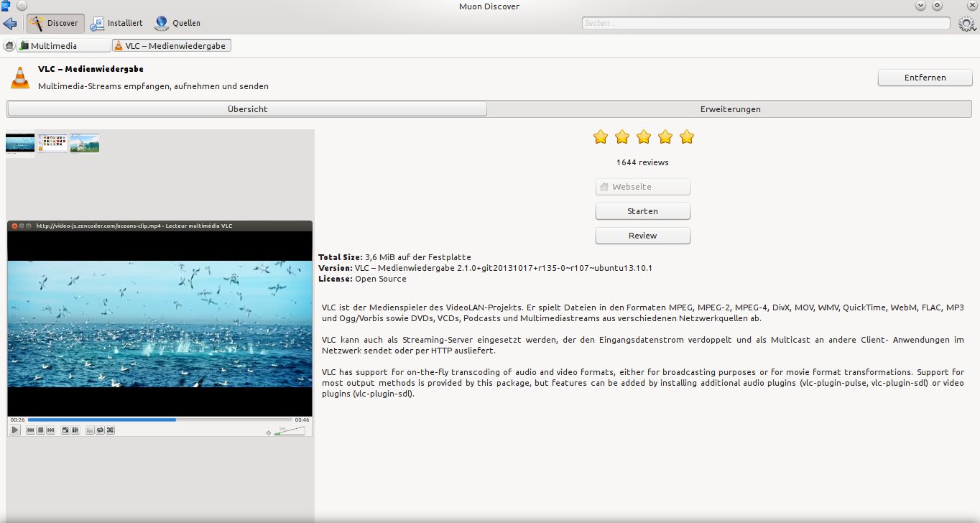
Task: Switch to the Übersicht tab
Action: point(247,109)
